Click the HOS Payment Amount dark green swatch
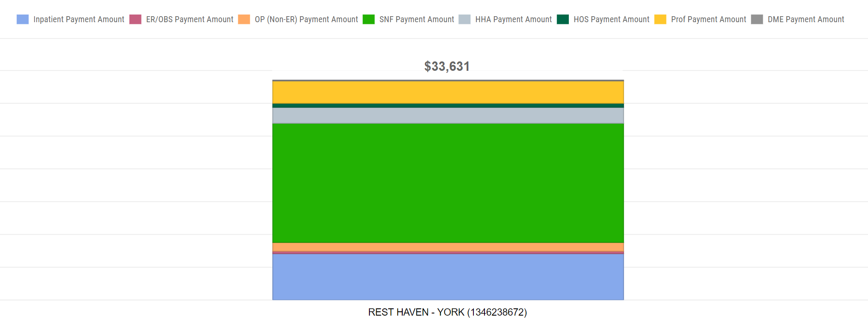The image size is (868, 322). 563,19
